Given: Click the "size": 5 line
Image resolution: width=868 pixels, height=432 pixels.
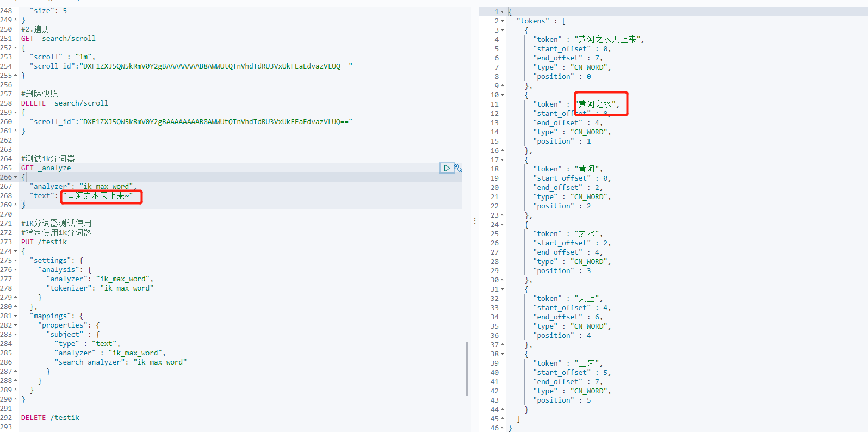Looking at the screenshot, I should point(48,11).
